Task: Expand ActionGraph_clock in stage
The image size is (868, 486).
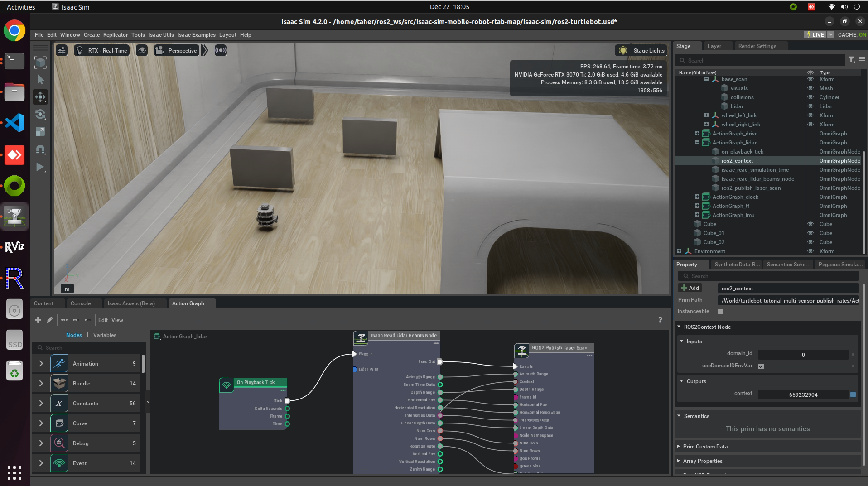Action: click(697, 197)
